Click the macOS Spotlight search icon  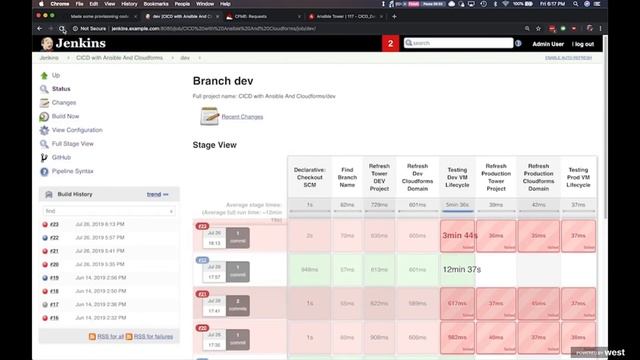[575, 4]
